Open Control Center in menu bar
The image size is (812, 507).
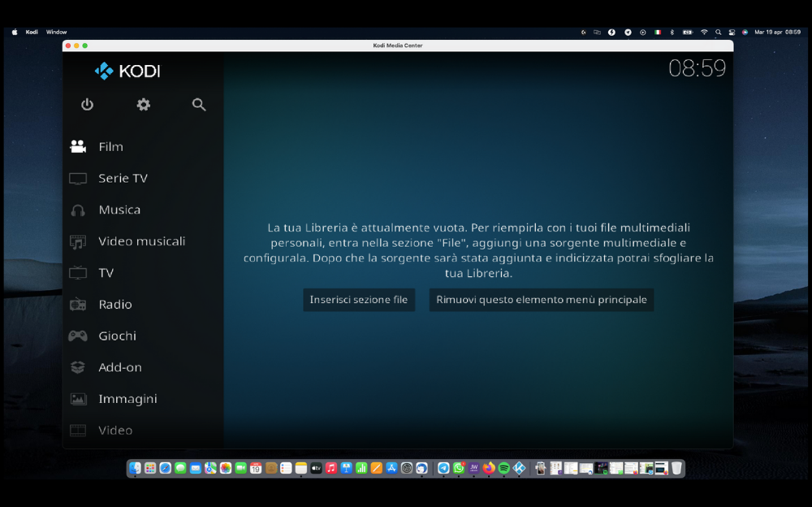tap(732, 32)
